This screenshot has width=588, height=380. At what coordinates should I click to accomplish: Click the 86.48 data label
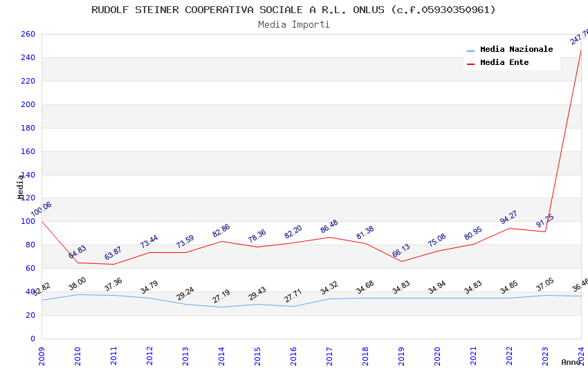coord(329,227)
